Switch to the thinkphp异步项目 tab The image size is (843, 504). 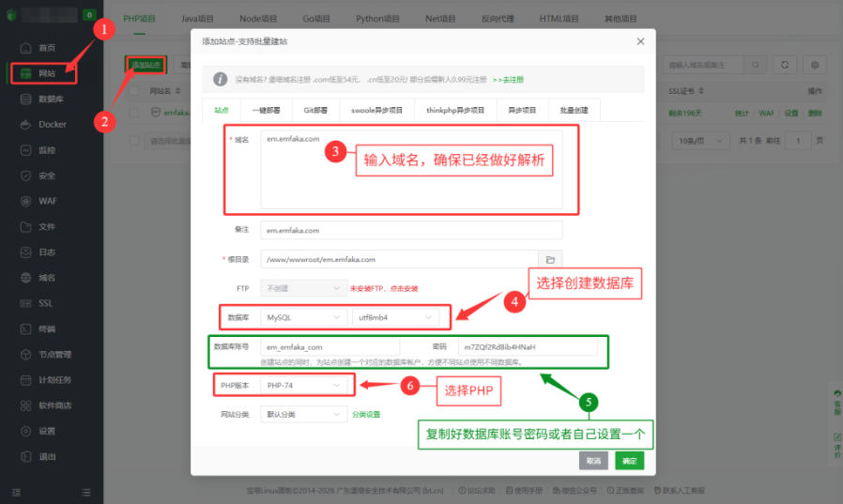[x=455, y=110]
